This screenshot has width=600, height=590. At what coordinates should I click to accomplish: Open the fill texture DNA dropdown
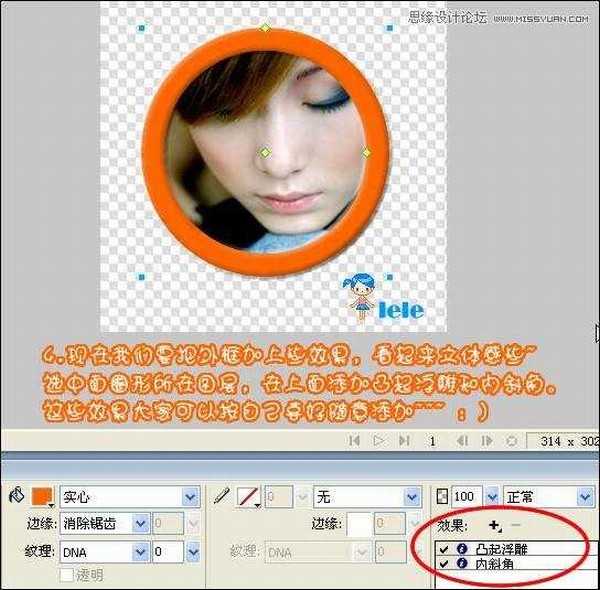pyautogui.click(x=141, y=551)
